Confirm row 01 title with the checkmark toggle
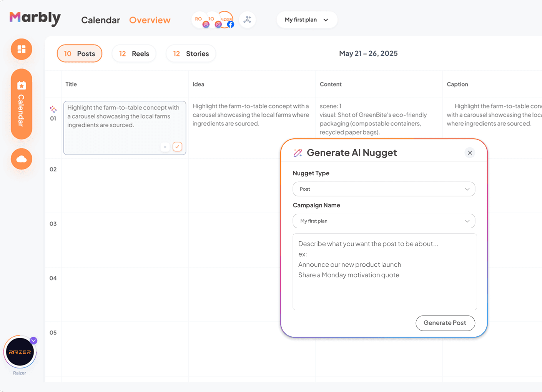 point(177,147)
